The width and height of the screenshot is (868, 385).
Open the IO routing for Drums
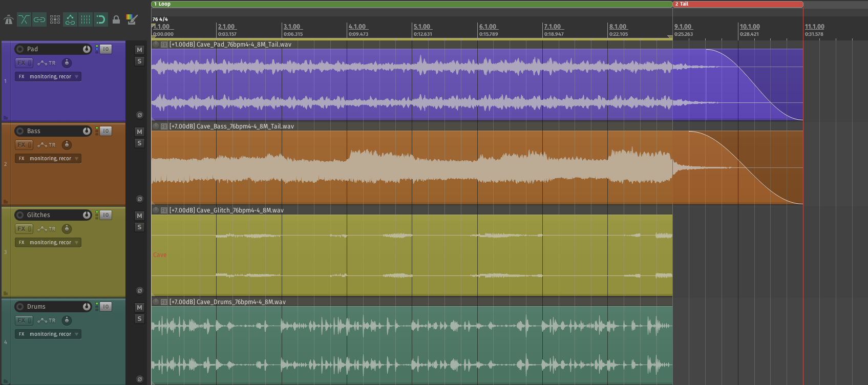click(105, 307)
